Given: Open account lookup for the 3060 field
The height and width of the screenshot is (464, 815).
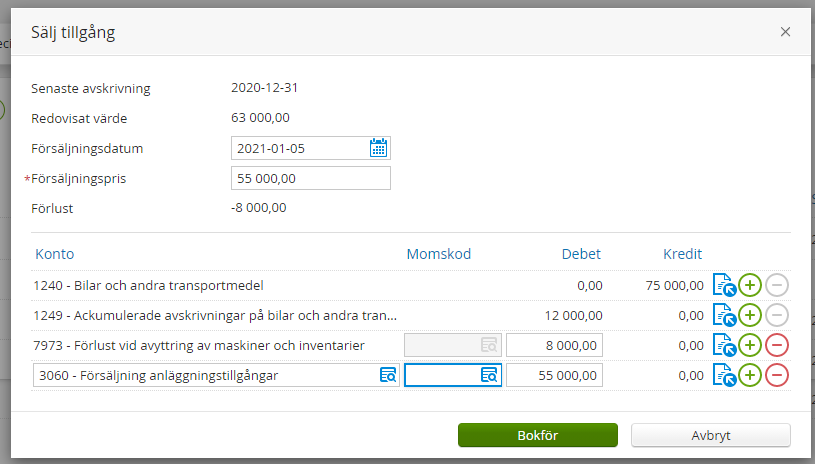Looking at the screenshot, I should coord(388,376).
